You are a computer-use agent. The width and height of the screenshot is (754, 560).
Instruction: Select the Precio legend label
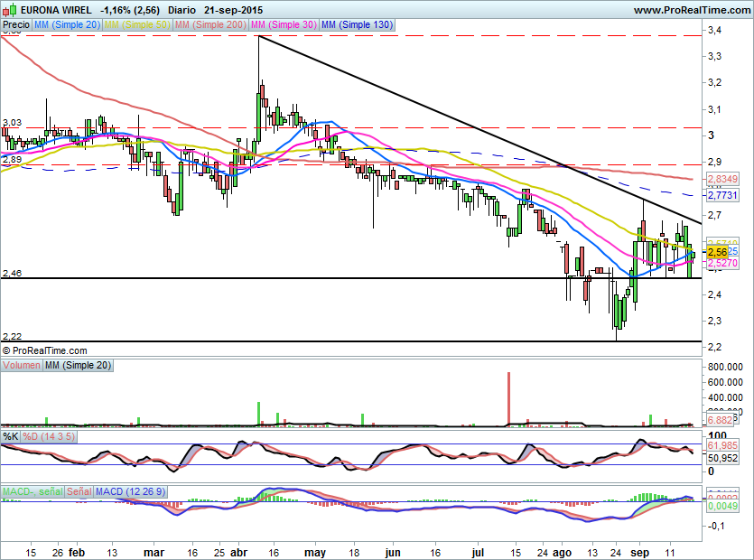16,24
